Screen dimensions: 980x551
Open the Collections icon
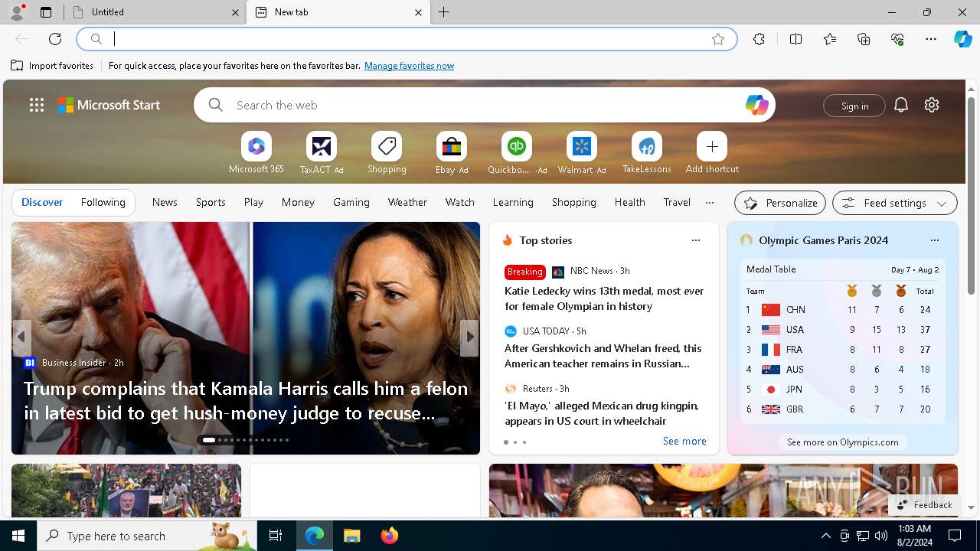tap(864, 39)
